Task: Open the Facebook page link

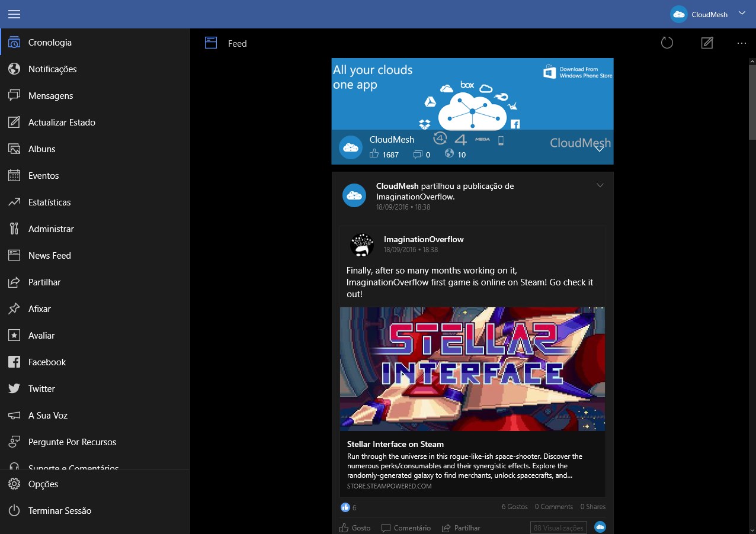Action: 47,362
